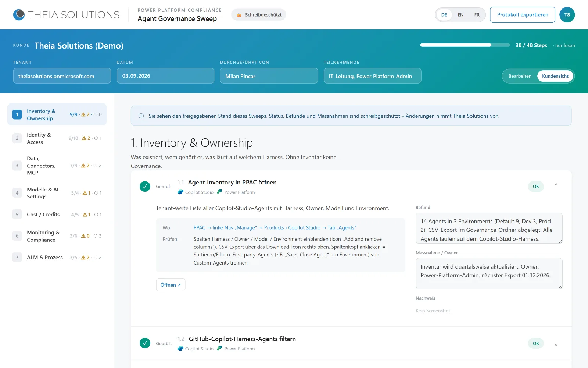588x368 pixels.
Task: Switch language to DE
Action: pyautogui.click(x=444, y=15)
